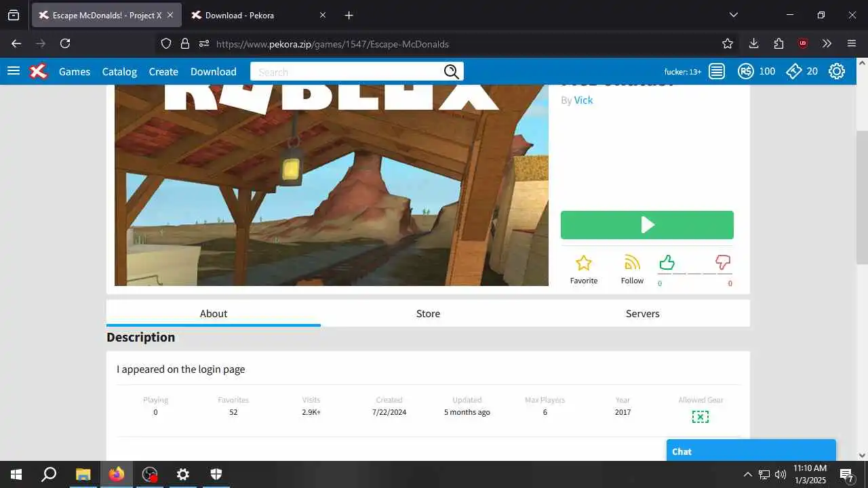Click the Created date 7/22/2024

[x=389, y=412]
